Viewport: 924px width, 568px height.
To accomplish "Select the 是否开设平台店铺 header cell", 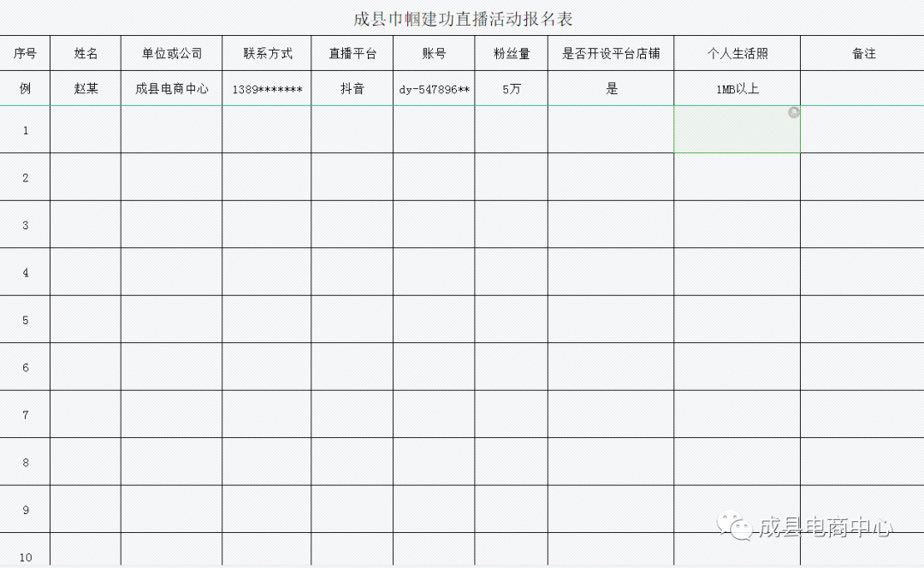I will point(611,54).
